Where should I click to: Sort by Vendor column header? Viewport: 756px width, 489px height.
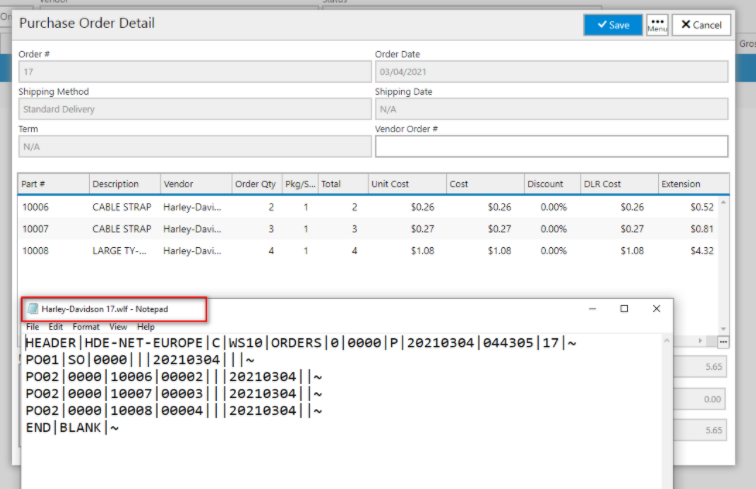[x=196, y=184]
